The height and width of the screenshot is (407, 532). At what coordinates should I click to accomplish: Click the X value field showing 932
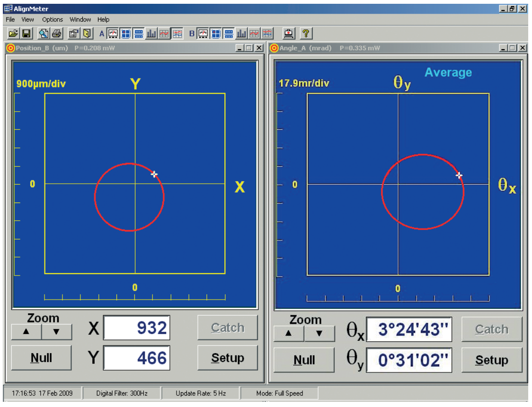137,327
